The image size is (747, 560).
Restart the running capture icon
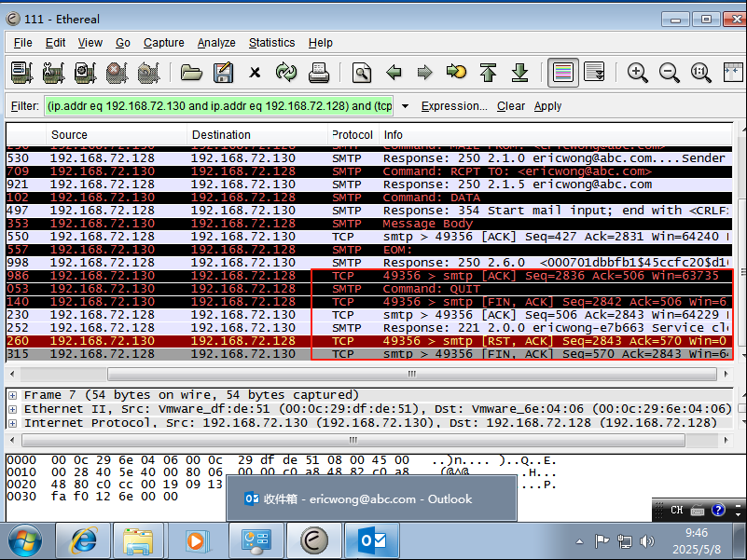148,73
